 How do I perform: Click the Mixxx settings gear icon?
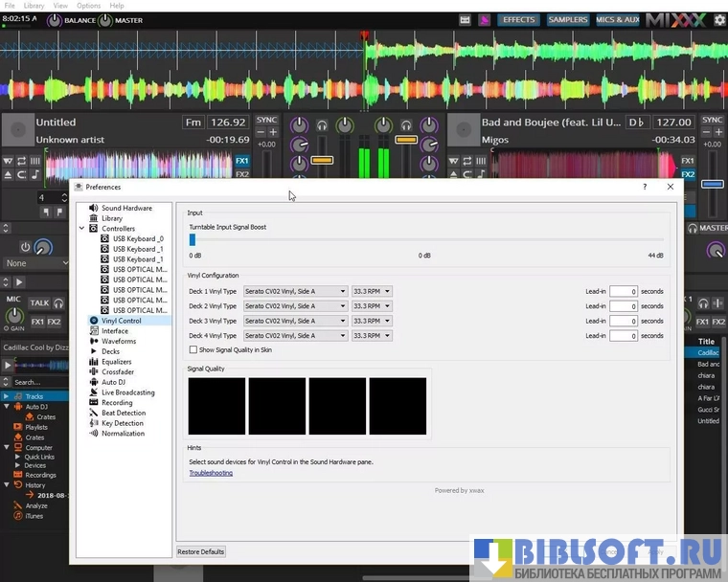(x=719, y=19)
